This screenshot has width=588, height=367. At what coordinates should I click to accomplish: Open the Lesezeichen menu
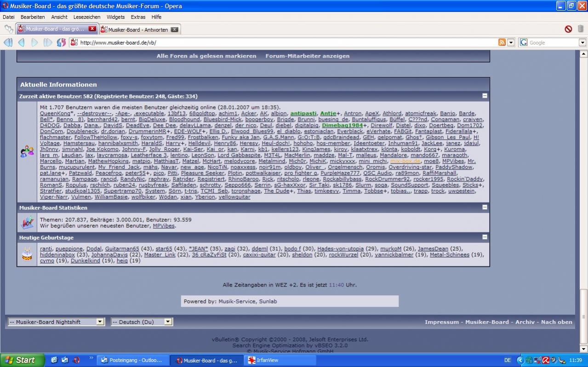(87, 17)
